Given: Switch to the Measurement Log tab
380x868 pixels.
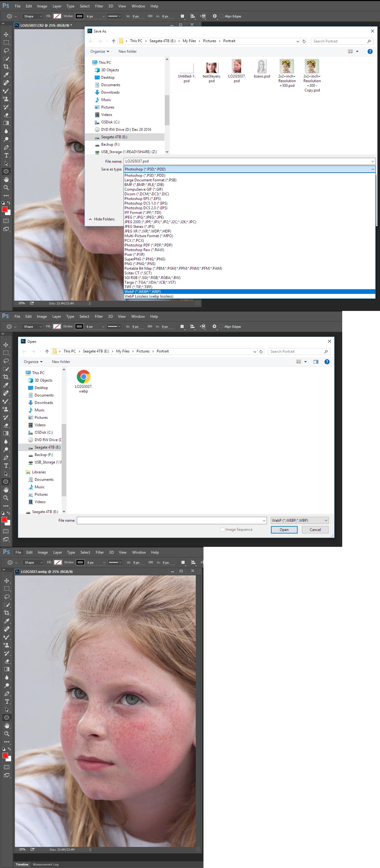Looking at the screenshot, I should pyautogui.click(x=46, y=864).
